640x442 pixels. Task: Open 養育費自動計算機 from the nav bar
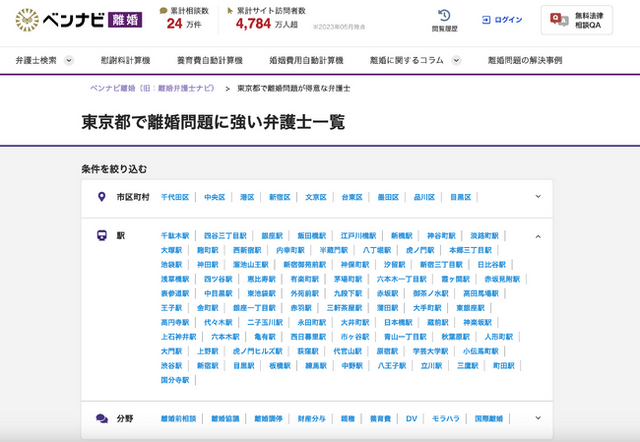209,60
